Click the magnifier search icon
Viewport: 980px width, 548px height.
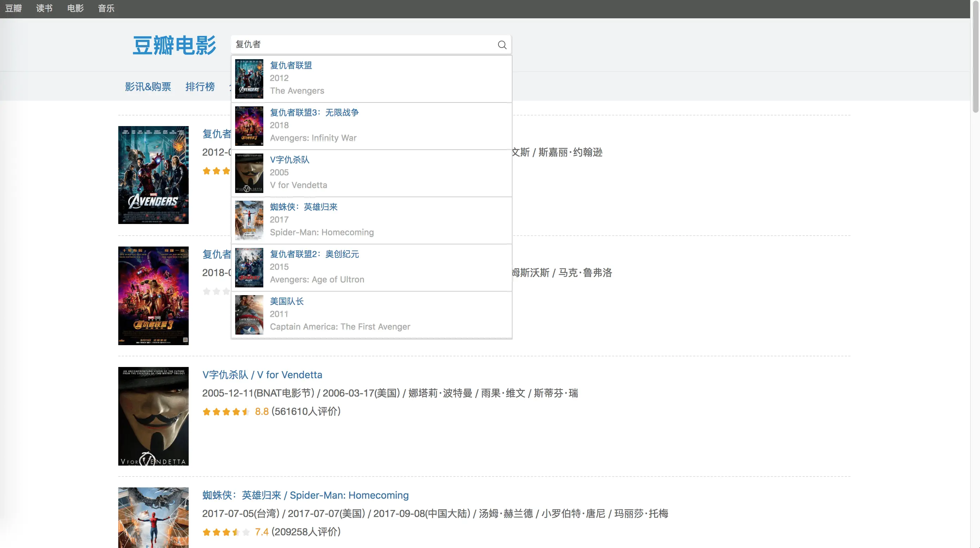[502, 45]
